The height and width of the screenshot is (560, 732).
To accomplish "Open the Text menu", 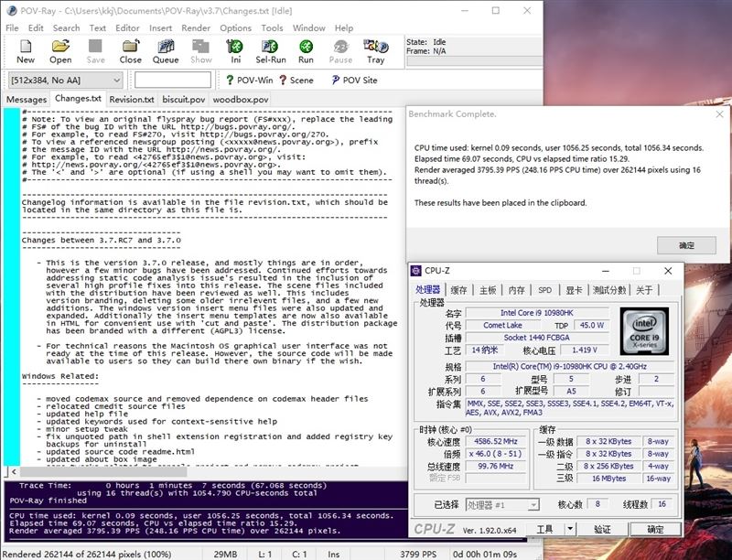I will [x=98, y=28].
